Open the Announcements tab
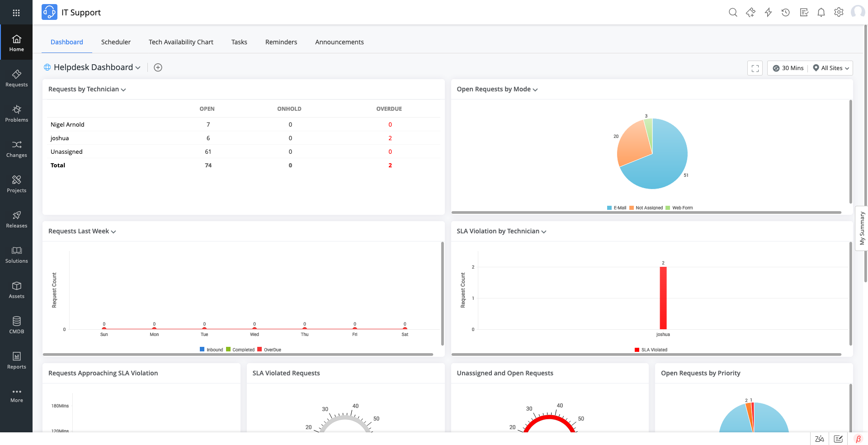The width and height of the screenshot is (868, 445). 339,42
